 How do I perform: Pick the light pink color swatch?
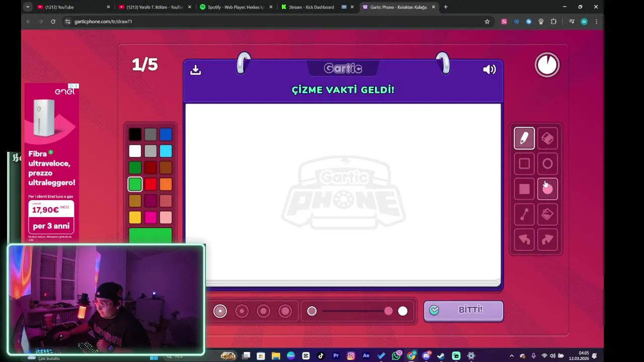click(x=166, y=217)
